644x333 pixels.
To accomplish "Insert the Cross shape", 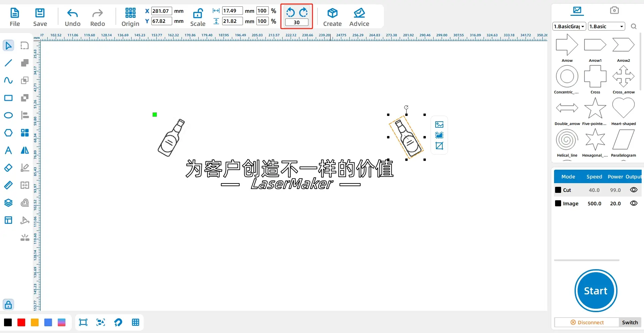I will point(595,77).
